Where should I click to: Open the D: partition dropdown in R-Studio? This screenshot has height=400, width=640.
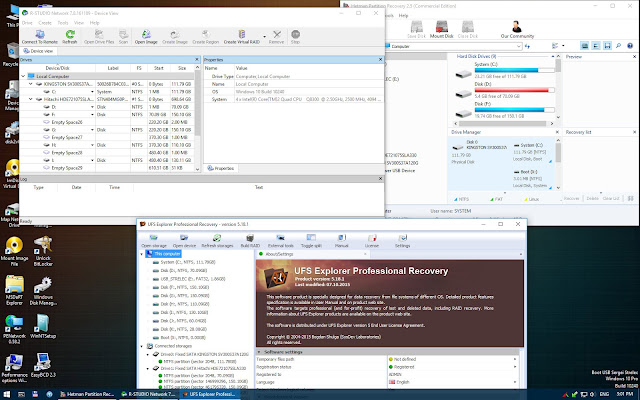[93, 107]
